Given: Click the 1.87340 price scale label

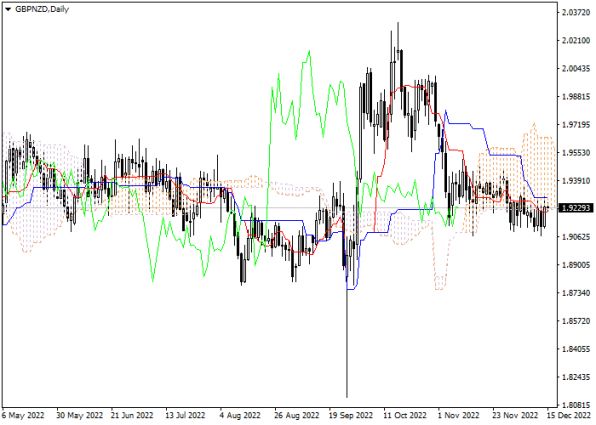Looking at the screenshot, I should [x=576, y=293].
